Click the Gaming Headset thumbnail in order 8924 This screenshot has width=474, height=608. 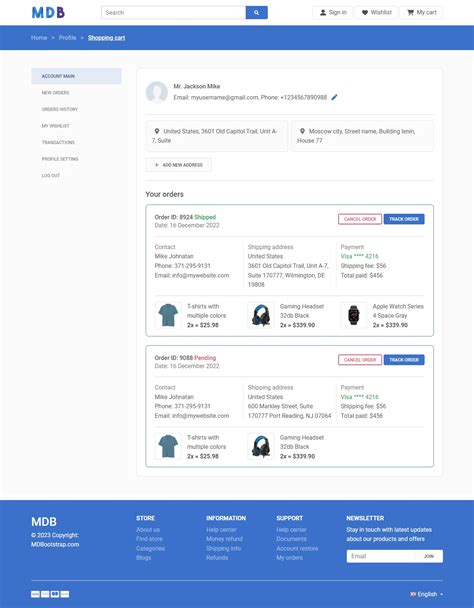point(261,315)
